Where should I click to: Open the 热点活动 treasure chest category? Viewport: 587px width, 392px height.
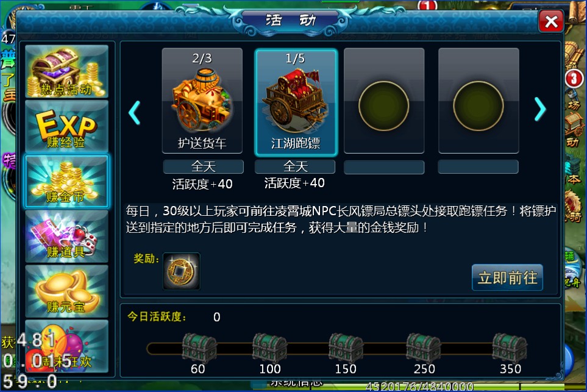pyautogui.click(x=66, y=71)
